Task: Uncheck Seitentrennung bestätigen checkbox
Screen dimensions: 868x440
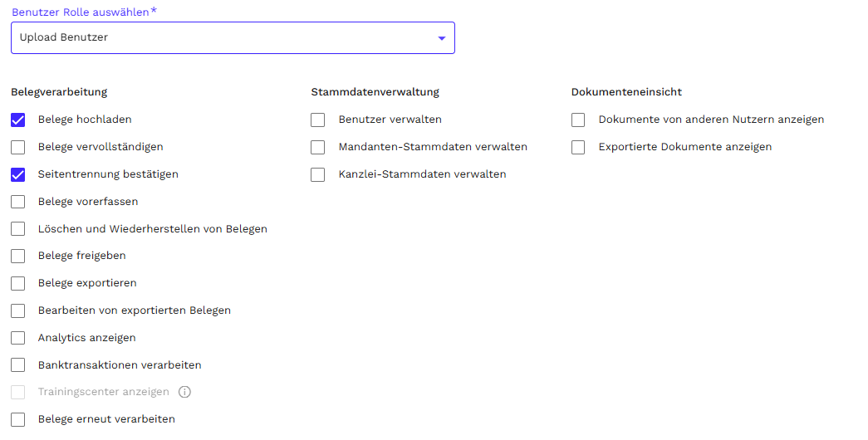Action: click(x=18, y=175)
